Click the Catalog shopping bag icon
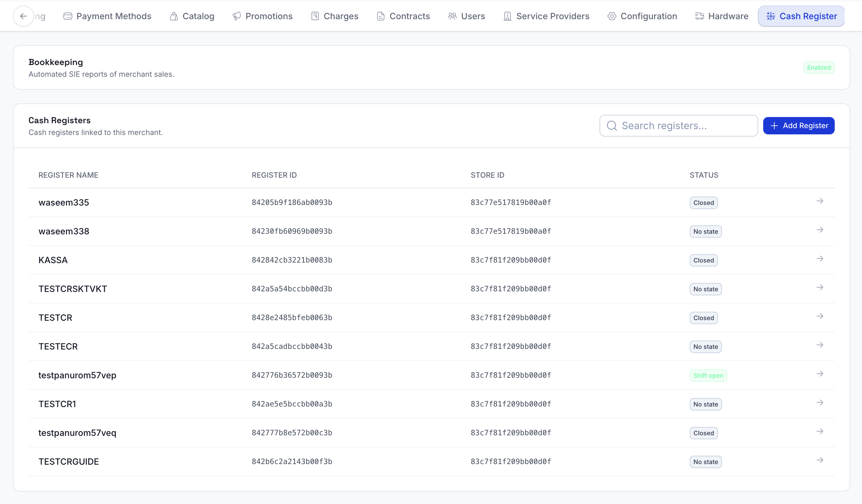Screen dimensions: 862x504 [174, 16]
